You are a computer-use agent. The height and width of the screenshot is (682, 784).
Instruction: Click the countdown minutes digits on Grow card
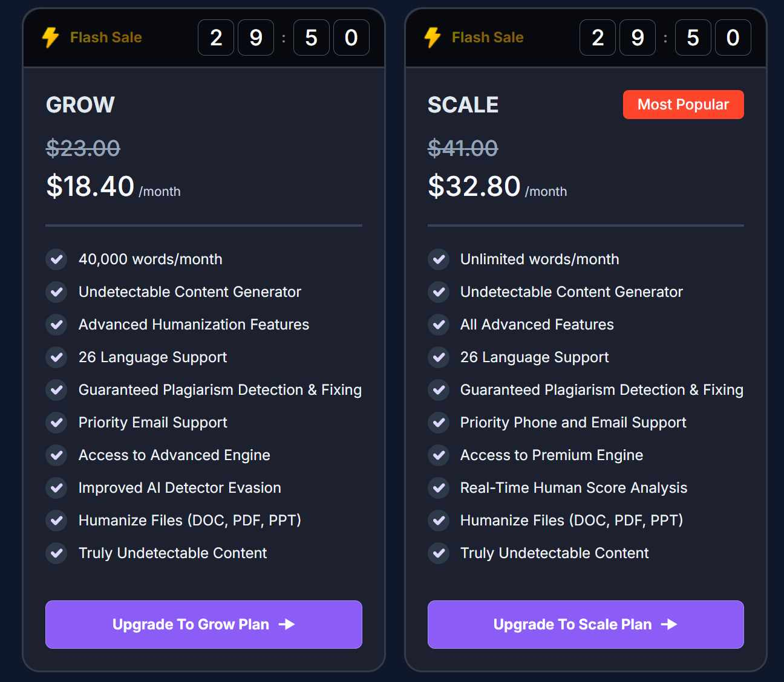tap(236, 37)
